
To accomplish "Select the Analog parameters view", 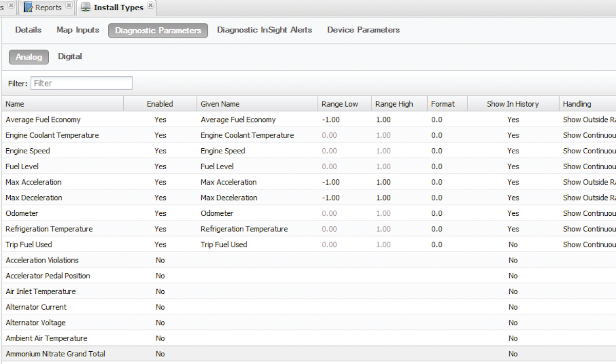I will pos(29,57).
